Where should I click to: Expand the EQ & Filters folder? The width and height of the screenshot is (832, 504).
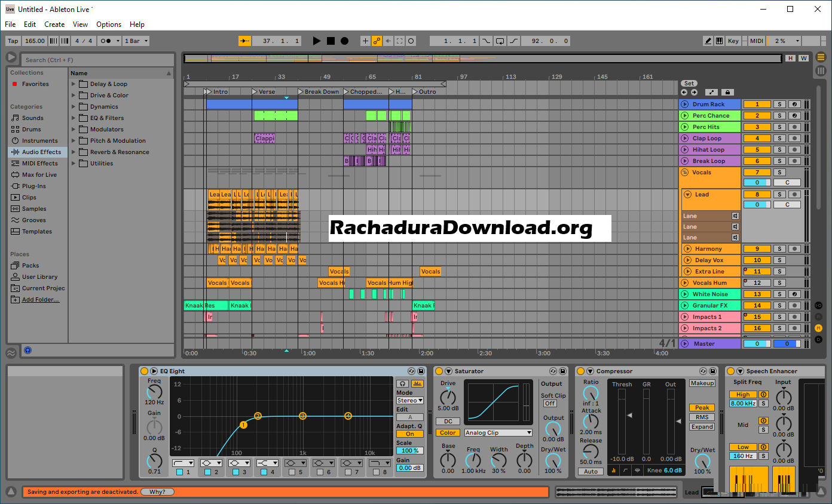[x=74, y=118]
